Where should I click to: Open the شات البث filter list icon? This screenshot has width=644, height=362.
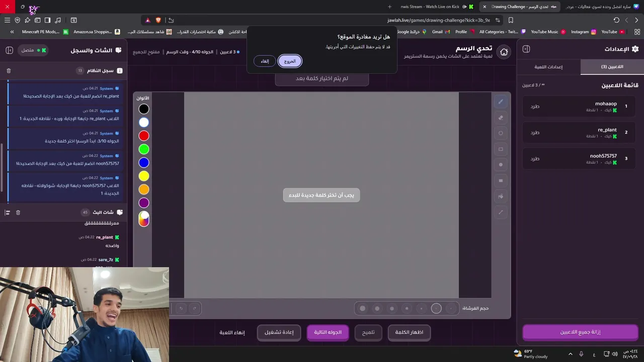pyautogui.click(x=7, y=213)
